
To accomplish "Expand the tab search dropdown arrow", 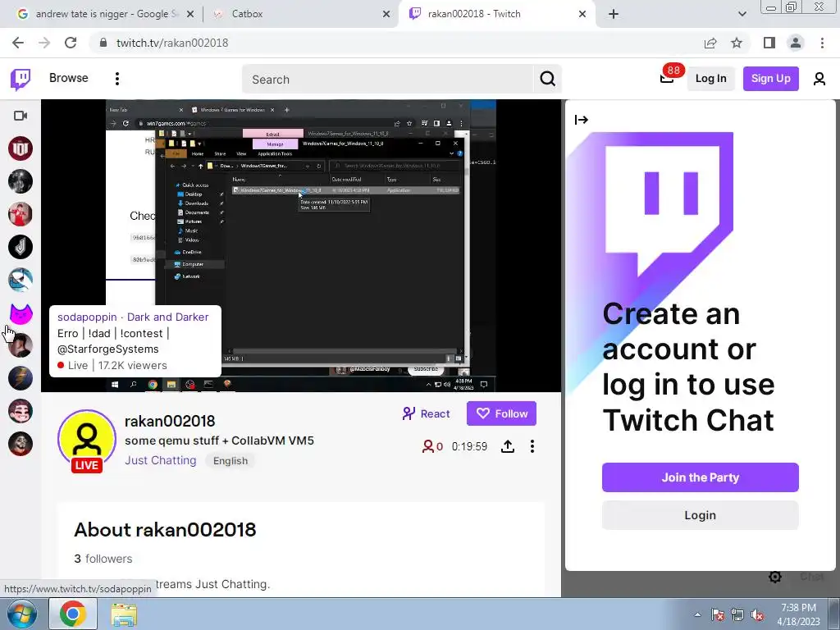I will point(742,14).
